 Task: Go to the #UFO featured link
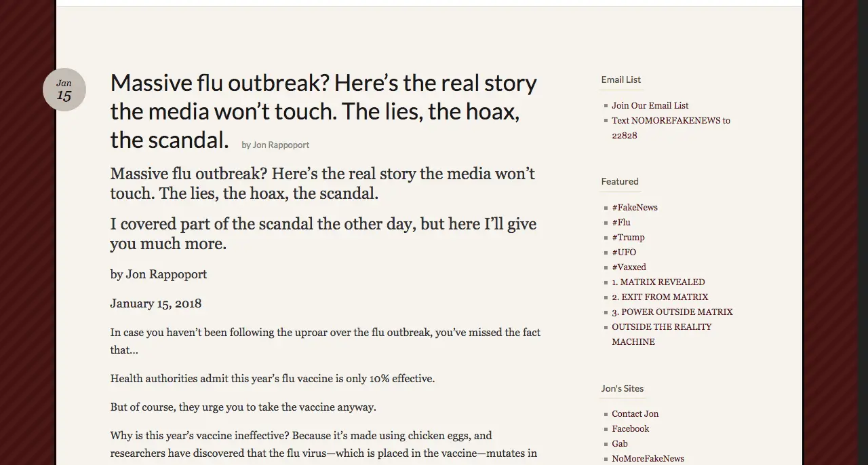[624, 252]
